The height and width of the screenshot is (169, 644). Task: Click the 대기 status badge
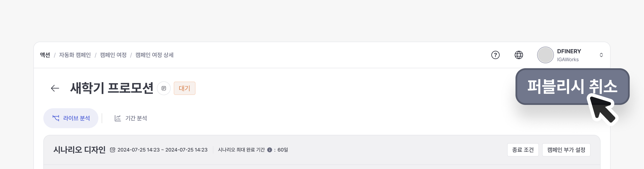coord(184,88)
